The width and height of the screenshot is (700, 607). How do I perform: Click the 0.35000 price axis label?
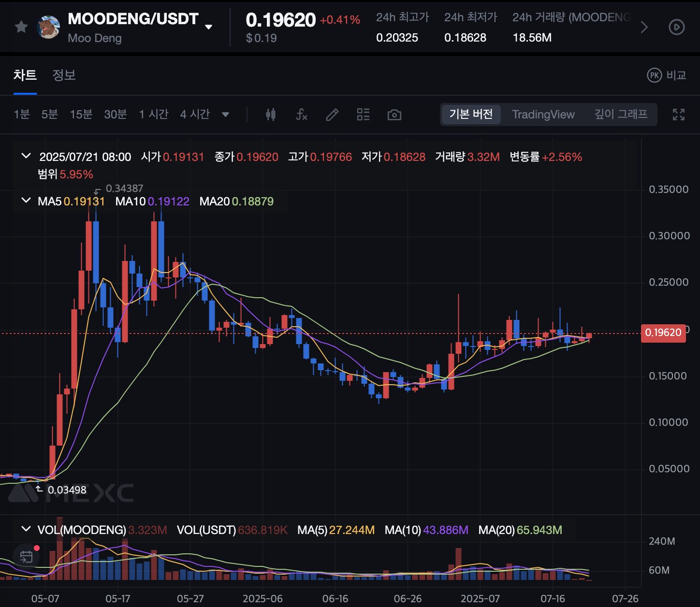pos(669,189)
